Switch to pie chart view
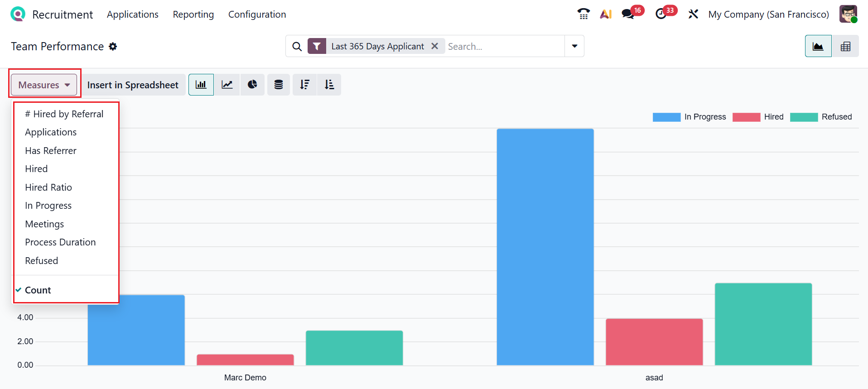The width and height of the screenshot is (868, 389). [x=252, y=85]
